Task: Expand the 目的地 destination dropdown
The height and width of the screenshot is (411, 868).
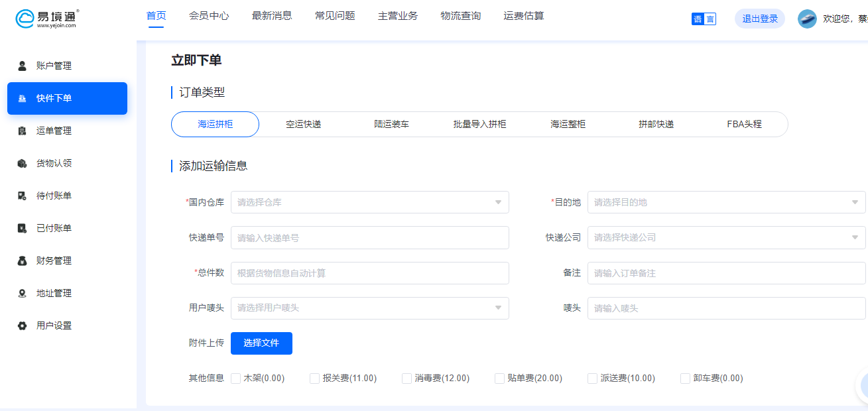Action: 726,202
